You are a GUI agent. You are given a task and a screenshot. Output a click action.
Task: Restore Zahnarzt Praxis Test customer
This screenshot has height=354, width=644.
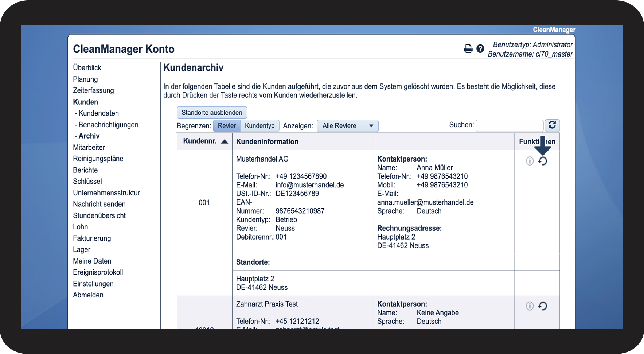[543, 306]
